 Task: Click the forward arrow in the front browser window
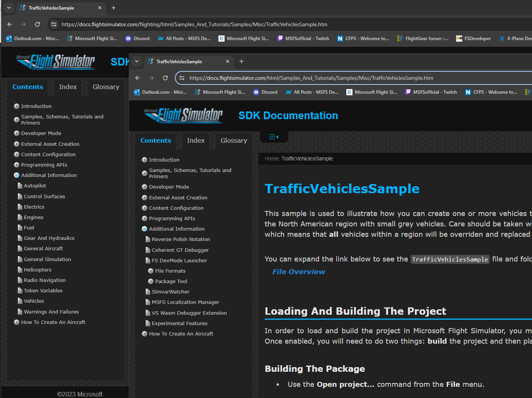click(x=151, y=78)
